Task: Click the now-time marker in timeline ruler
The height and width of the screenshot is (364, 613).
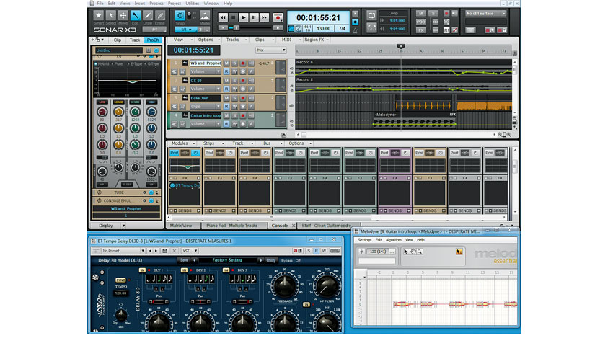Action: point(401,46)
